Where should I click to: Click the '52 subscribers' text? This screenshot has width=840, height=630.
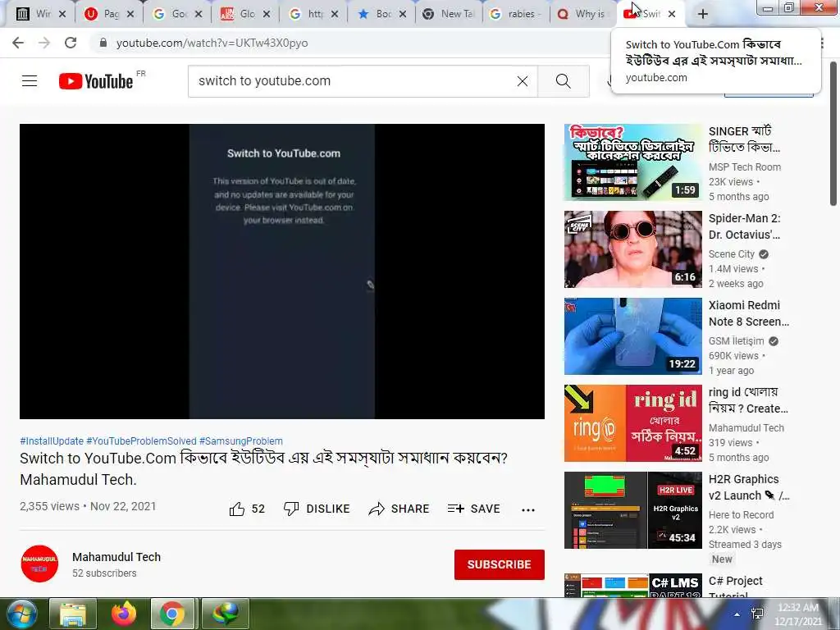coord(104,573)
